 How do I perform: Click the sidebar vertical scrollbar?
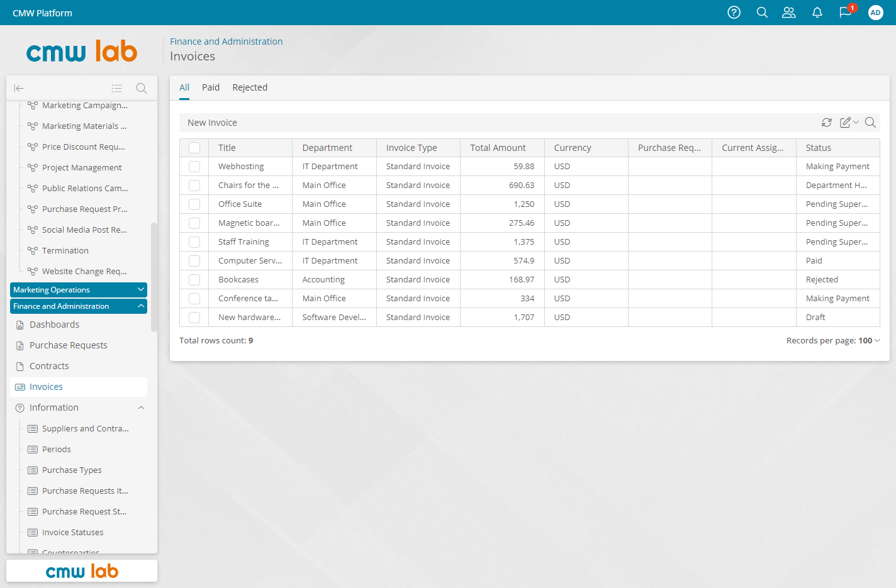(x=154, y=277)
